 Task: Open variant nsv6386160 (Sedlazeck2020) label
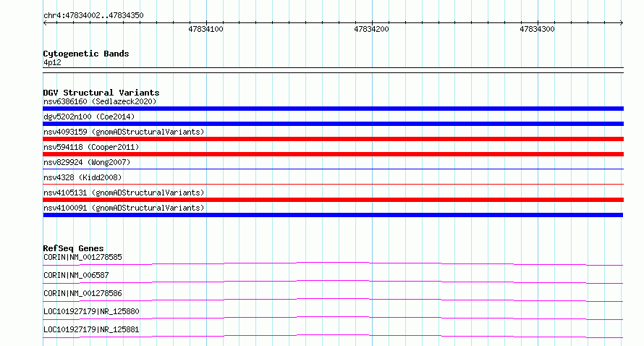click(100, 101)
